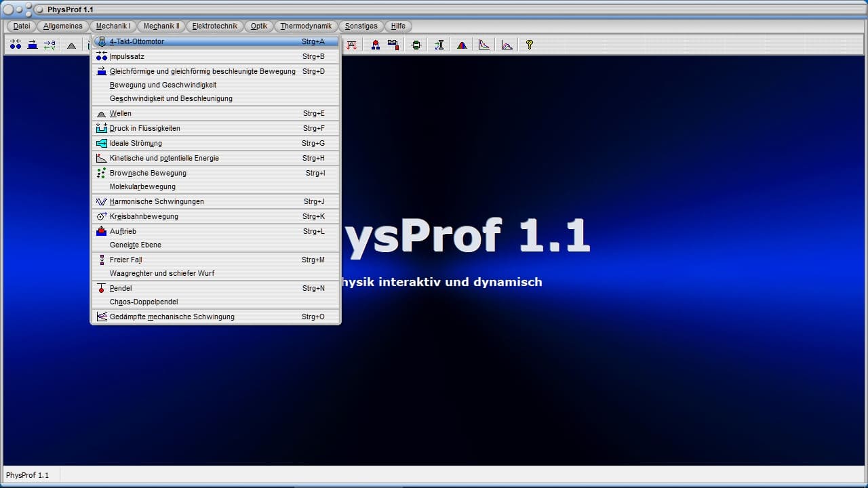Image resolution: width=868 pixels, height=488 pixels.
Task: Open help via yellow question mark icon
Action: (x=530, y=45)
